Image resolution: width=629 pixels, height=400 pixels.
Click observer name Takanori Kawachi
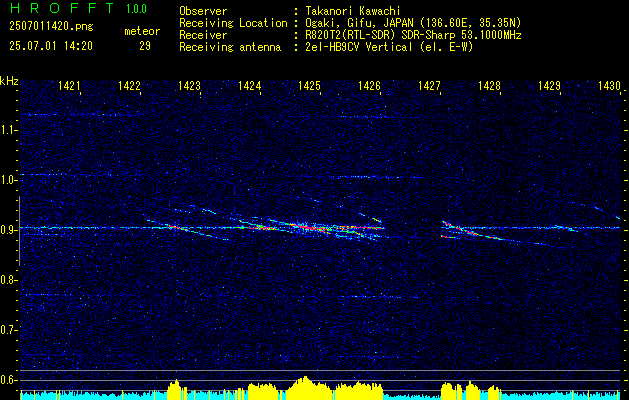(x=353, y=11)
